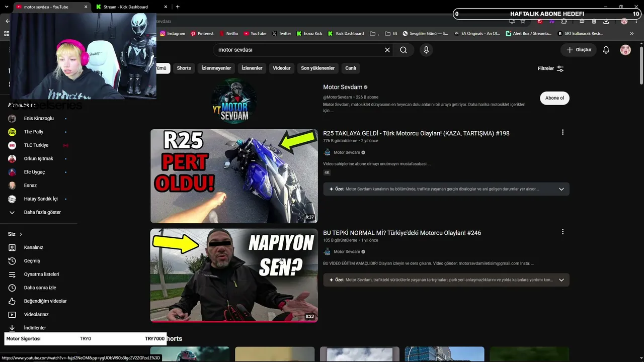
Task: Select the Canlı filter chip
Action: [x=351, y=68]
